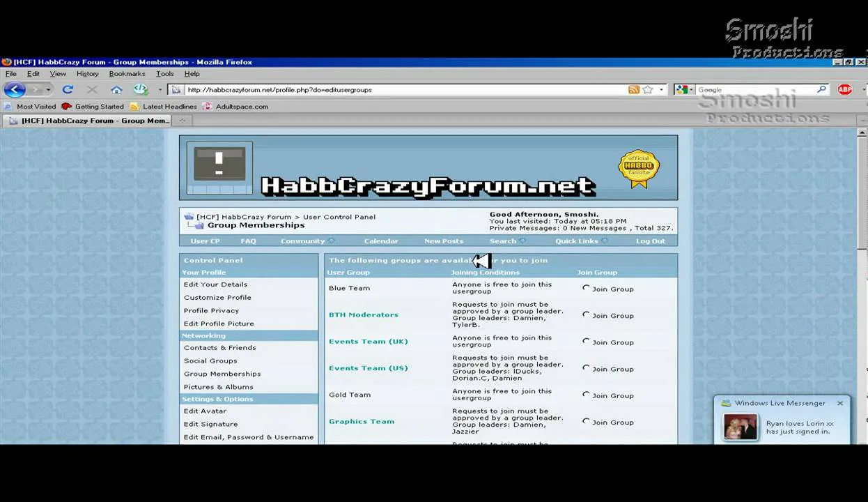The image size is (868, 502).
Task: Open Contacts & Friends link
Action: point(219,348)
